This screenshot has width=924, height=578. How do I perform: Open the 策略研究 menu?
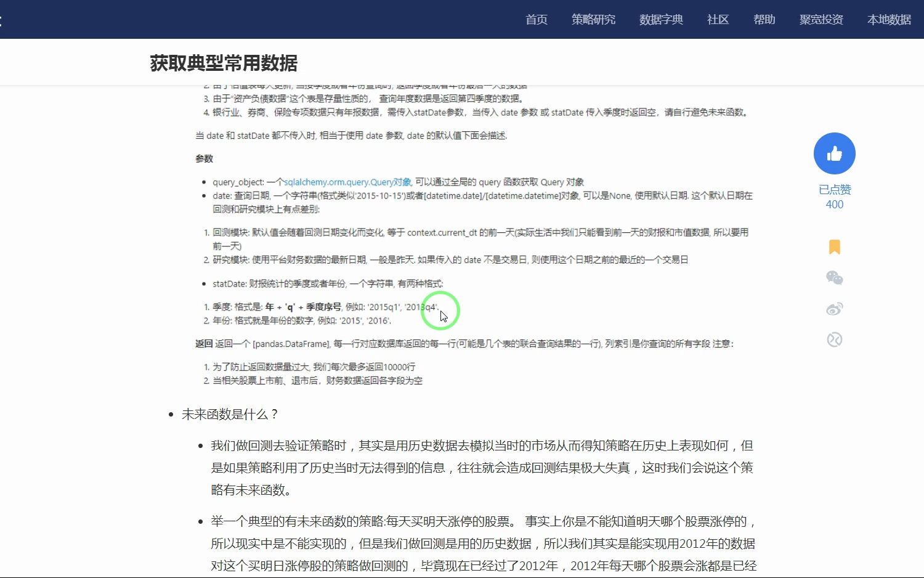(593, 20)
